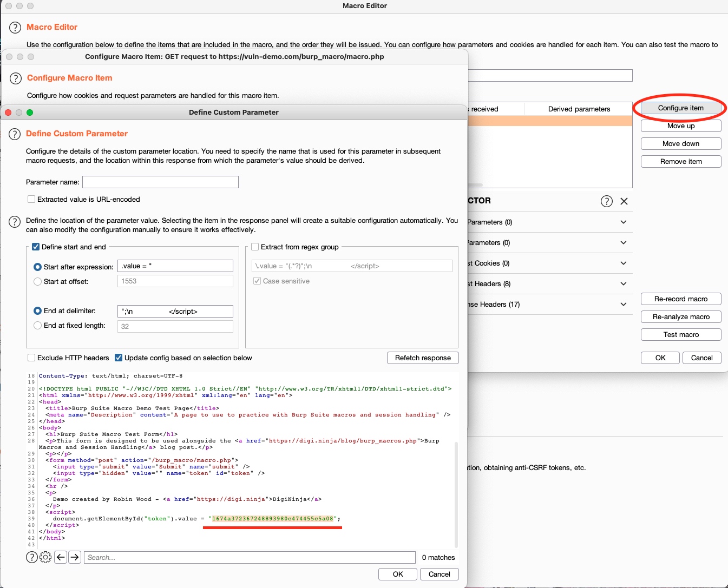Click Move up in Macro Editor
This screenshot has height=588, width=728.
click(681, 125)
